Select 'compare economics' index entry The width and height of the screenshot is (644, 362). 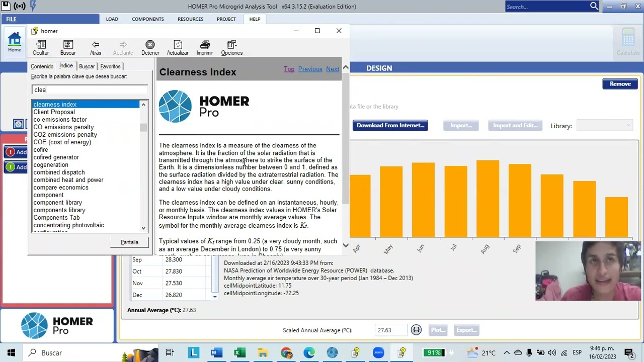[60, 188]
